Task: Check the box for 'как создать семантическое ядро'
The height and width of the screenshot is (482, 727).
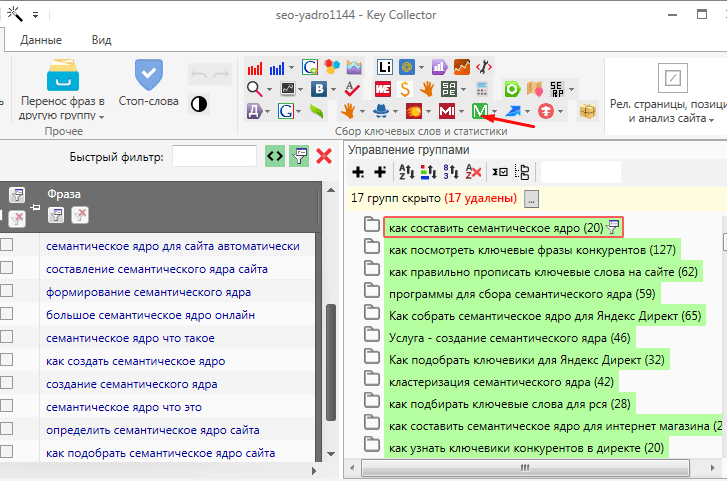Action: click(x=6, y=360)
